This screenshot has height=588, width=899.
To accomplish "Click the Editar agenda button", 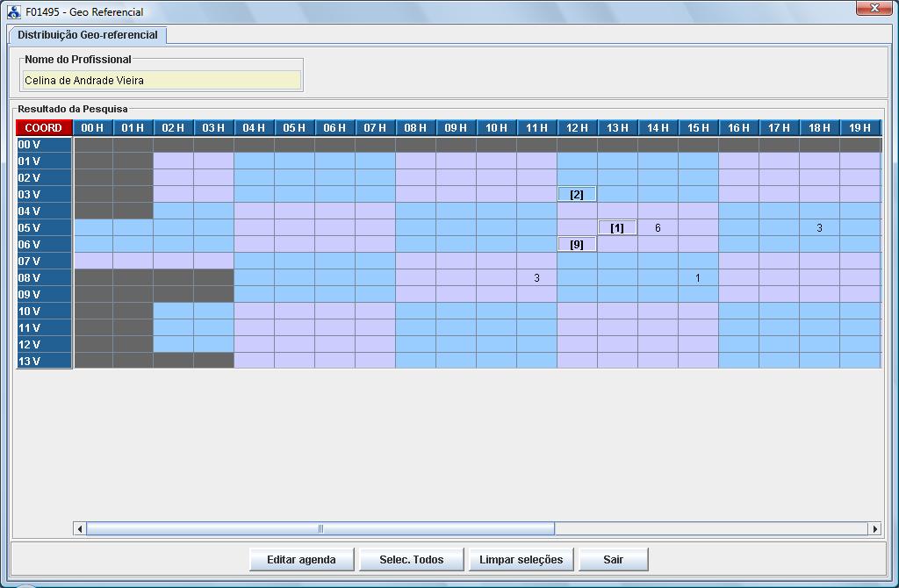I will [x=301, y=559].
